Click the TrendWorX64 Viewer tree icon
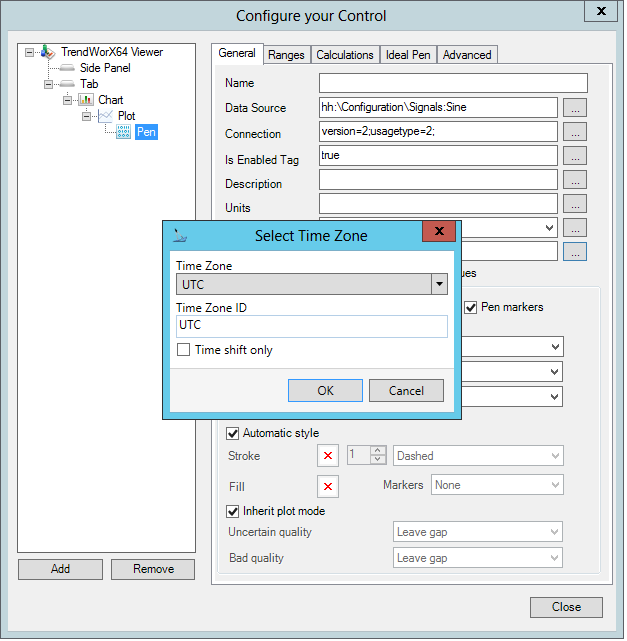This screenshot has width=627, height=641. click(49, 52)
